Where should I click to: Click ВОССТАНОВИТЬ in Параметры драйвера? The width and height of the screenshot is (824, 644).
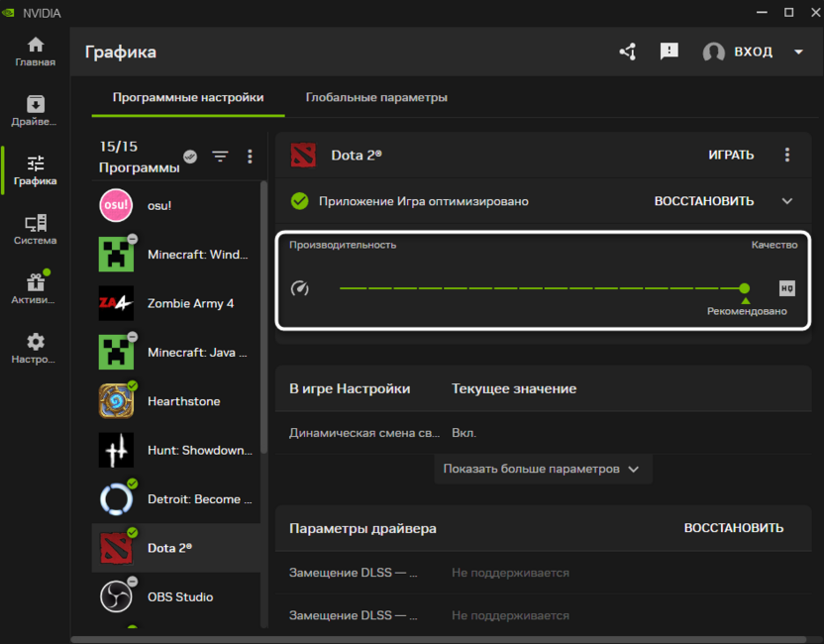coord(734,528)
